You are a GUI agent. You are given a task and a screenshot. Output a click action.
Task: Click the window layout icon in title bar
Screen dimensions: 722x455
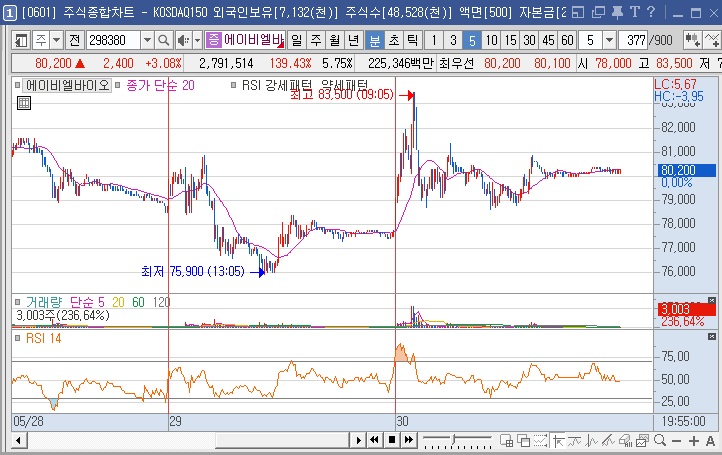[x=577, y=12]
